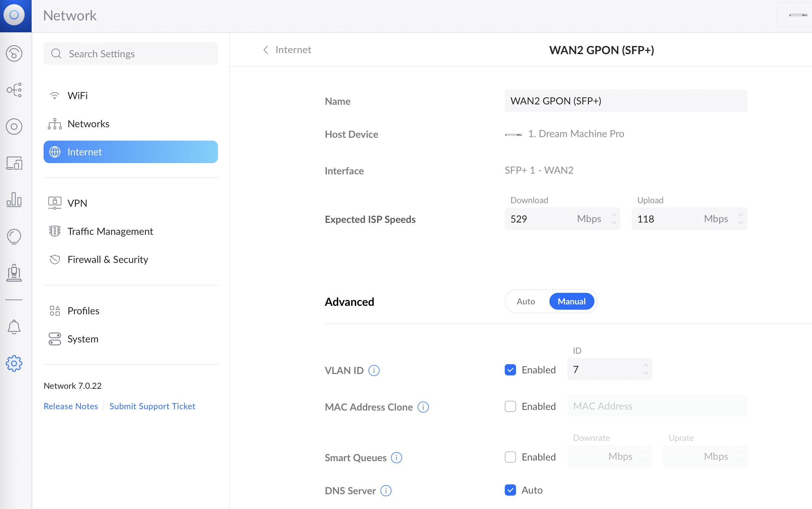Open the UniFi Devices circle icon
Viewport: 812px width, 509px height.
[x=14, y=127]
